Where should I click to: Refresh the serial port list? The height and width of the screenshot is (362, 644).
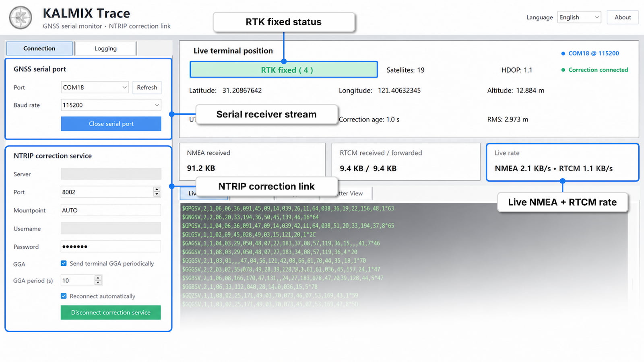pos(147,87)
